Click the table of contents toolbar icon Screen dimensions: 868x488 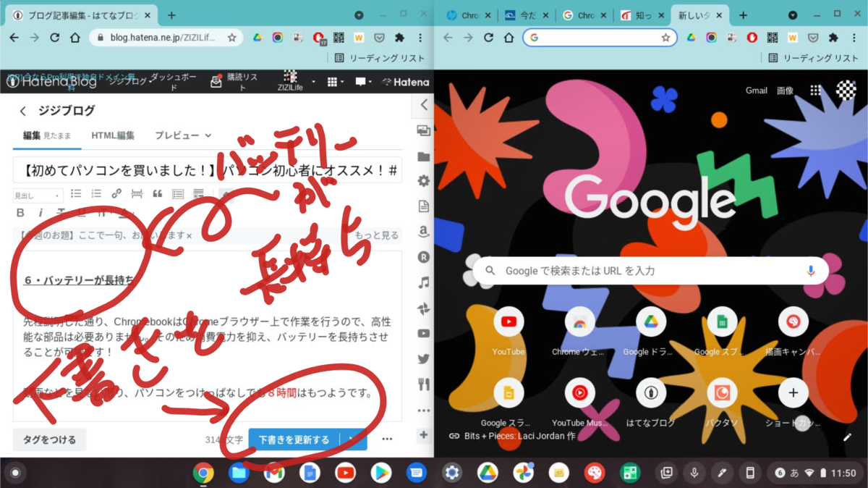coord(177,194)
